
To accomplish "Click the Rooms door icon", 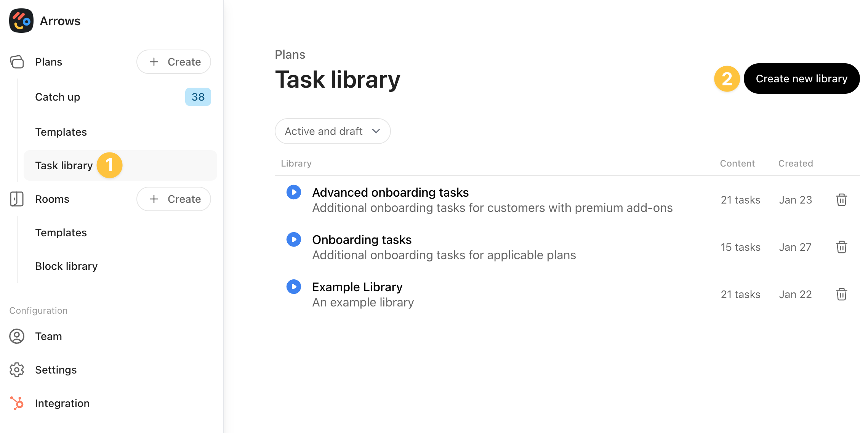I will point(17,199).
